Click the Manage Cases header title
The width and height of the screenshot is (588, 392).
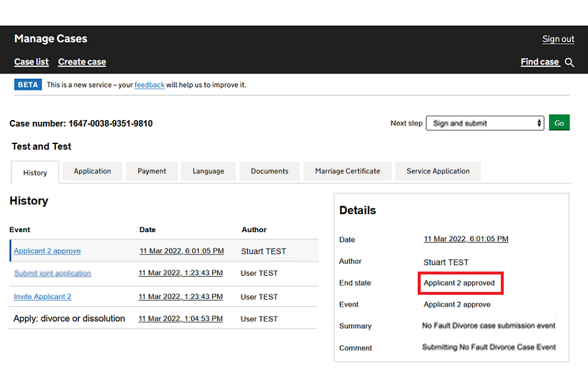(51, 39)
